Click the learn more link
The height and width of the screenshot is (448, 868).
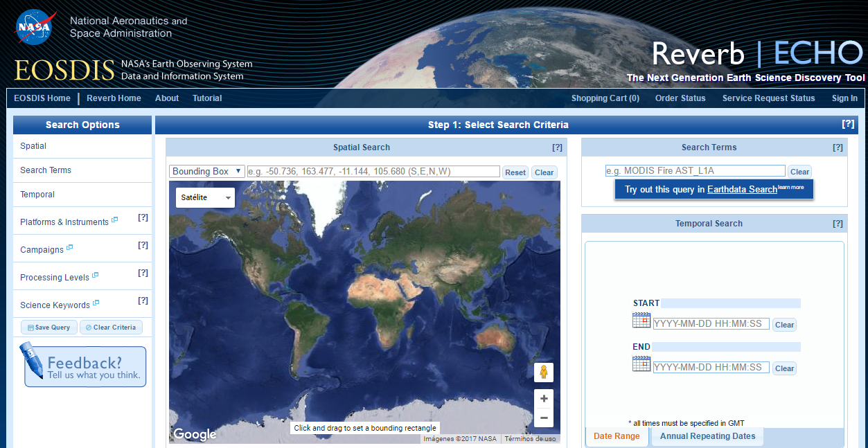tap(791, 187)
